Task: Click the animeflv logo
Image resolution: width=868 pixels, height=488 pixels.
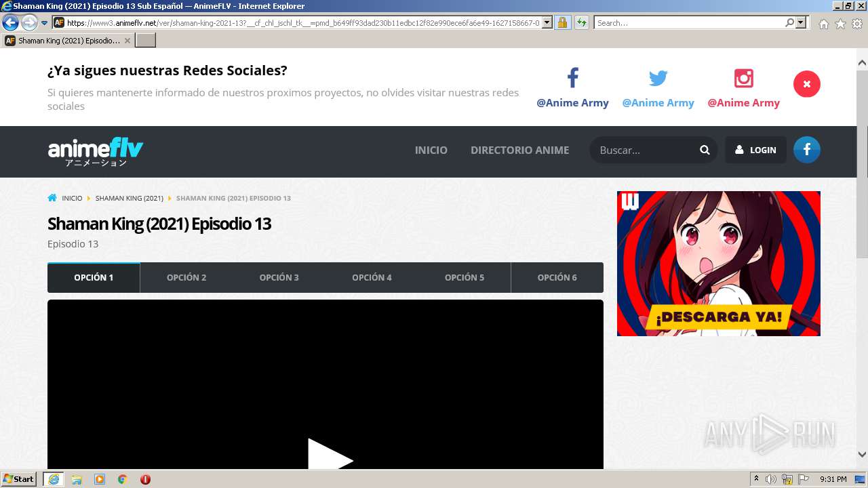Action: pos(96,152)
